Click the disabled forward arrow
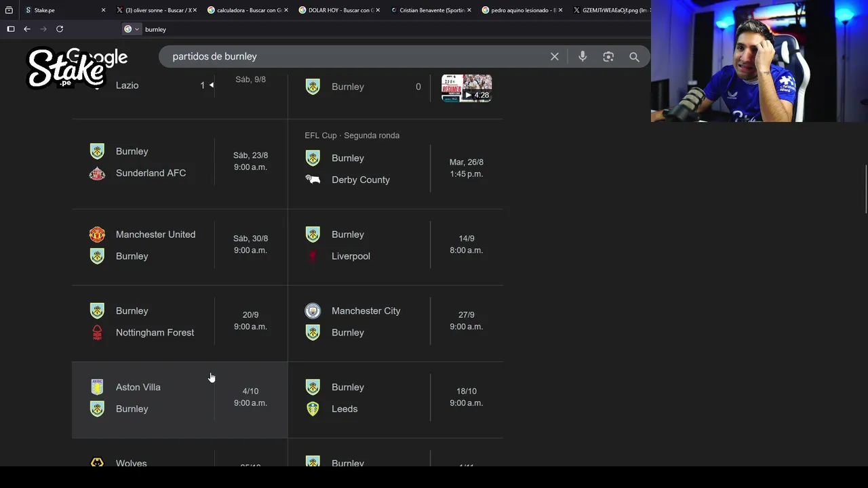 point(43,29)
